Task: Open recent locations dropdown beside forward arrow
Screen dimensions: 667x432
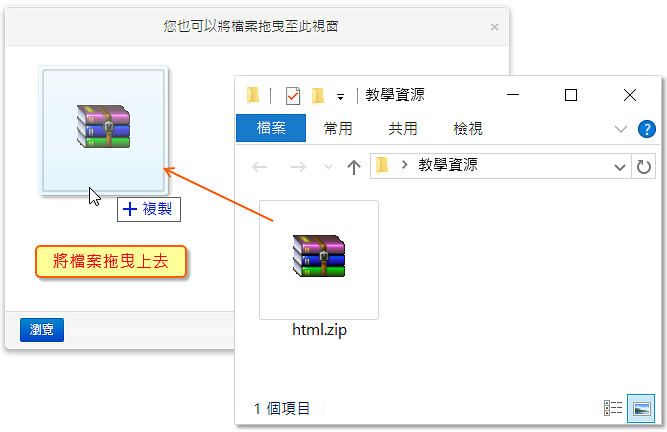Action: pyautogui.click(x=328, y=167)
